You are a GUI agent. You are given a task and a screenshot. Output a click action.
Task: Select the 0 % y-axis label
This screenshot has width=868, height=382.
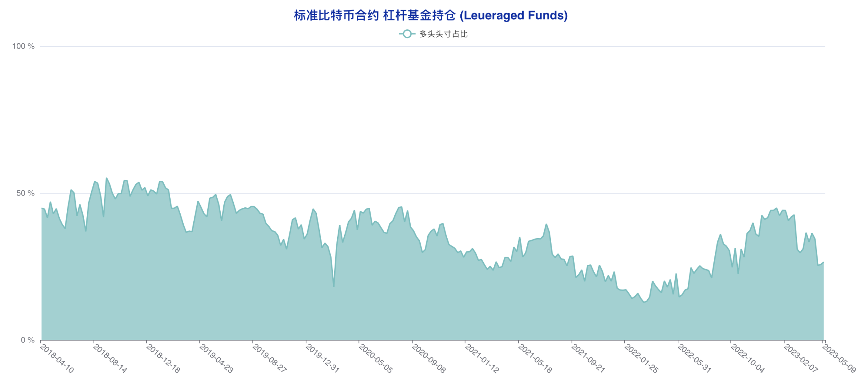coord(27,340)
